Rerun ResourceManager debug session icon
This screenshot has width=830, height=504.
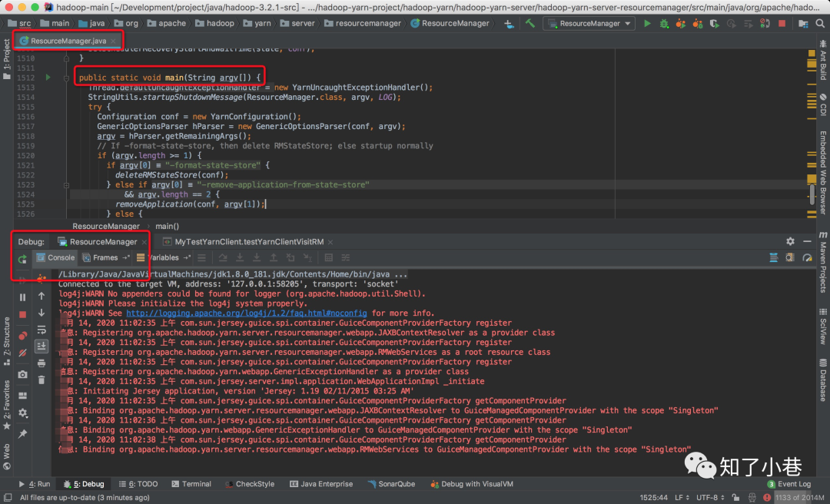pyautogui.click(x=22, y=259)
